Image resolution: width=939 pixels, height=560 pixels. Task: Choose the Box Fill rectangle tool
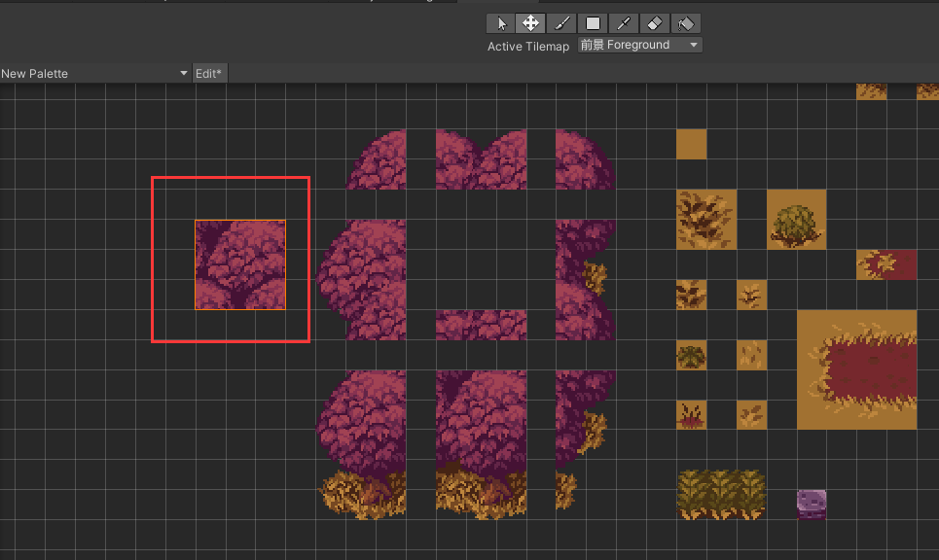point(593,23)
